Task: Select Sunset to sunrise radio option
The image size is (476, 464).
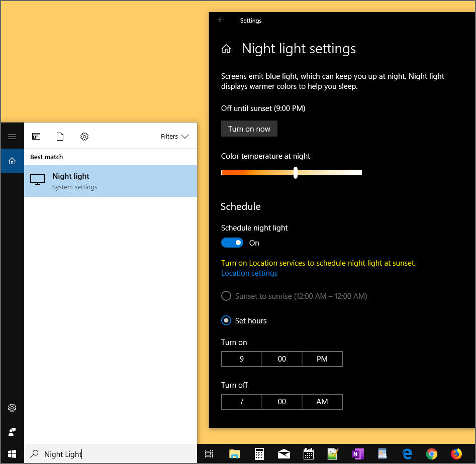Action: (x=226, y=296)
